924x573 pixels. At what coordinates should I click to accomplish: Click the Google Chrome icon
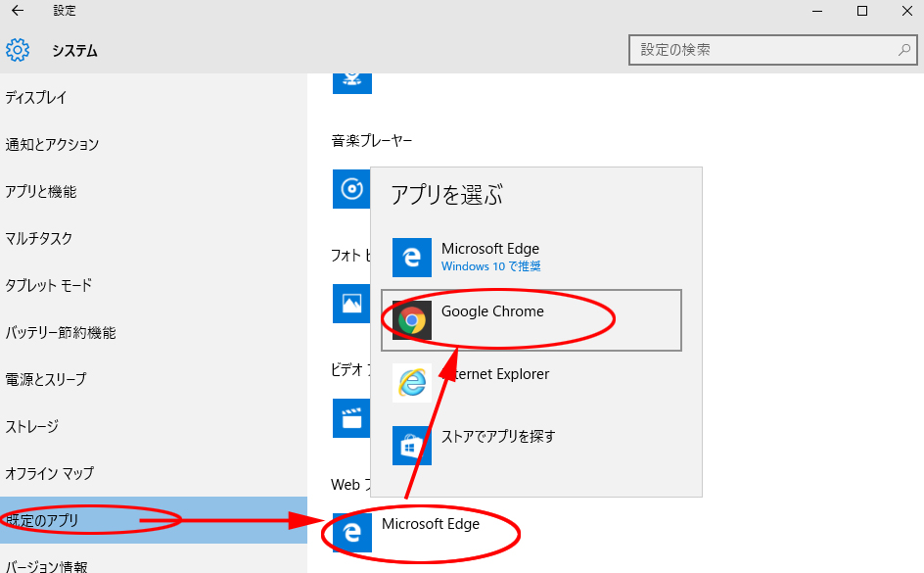(412, 320)
